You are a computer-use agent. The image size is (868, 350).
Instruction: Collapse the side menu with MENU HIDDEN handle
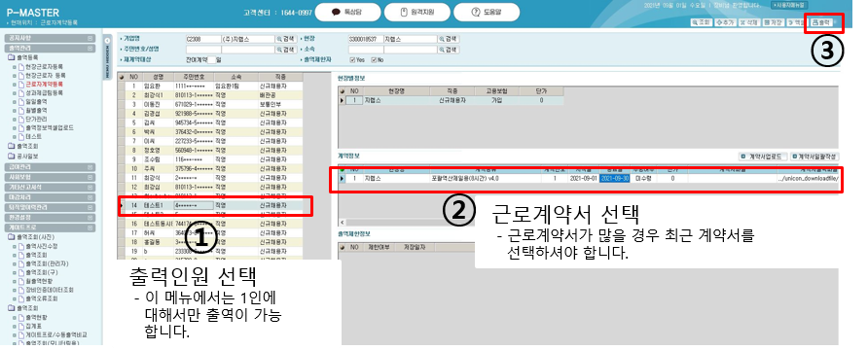(x=107, y=57)
